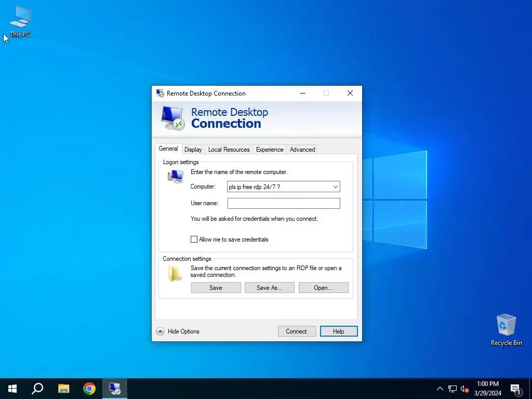Open the notification center icon
The width and height of the screenshot is (532, 399).
[516, 389]
